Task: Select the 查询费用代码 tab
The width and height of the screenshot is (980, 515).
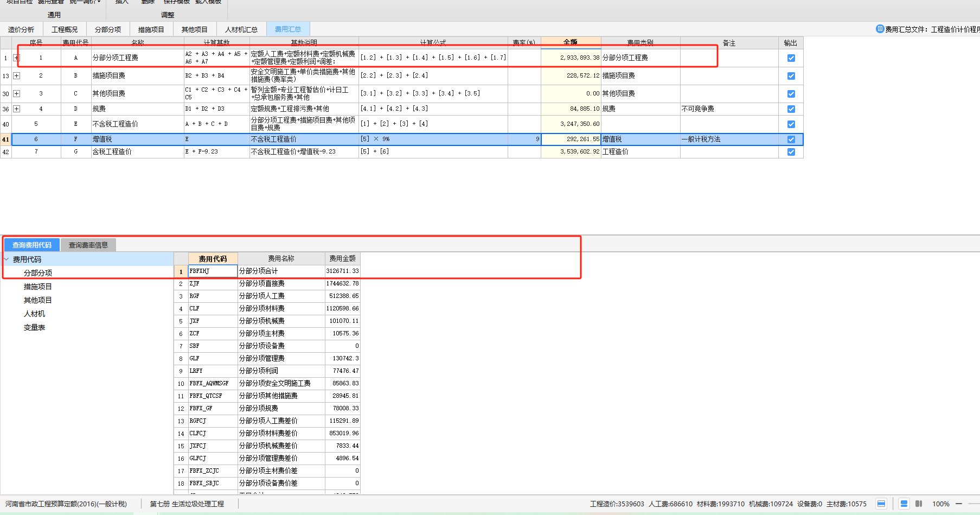Action: pyautogui.click(x=32, y=245)
